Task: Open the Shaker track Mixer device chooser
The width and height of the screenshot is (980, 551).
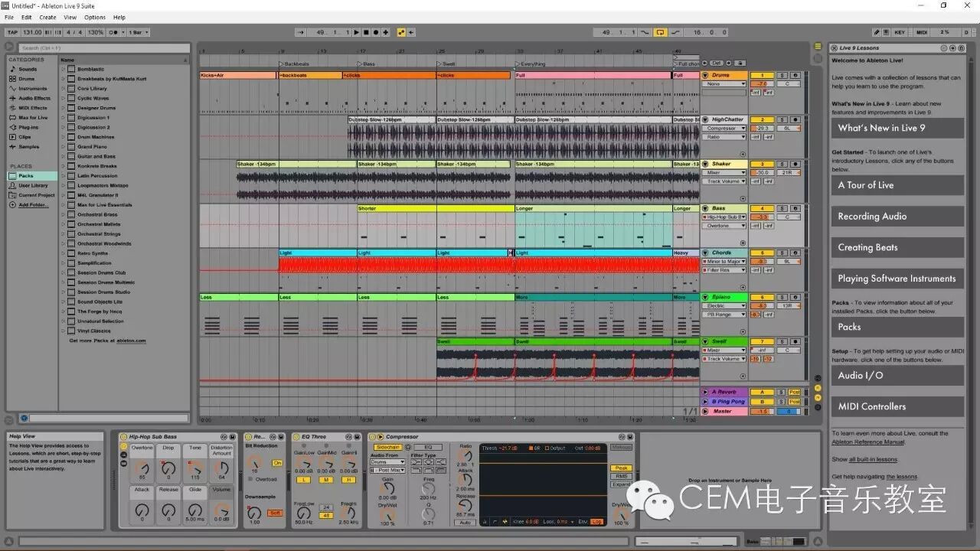Action: (x=724, y=173)
